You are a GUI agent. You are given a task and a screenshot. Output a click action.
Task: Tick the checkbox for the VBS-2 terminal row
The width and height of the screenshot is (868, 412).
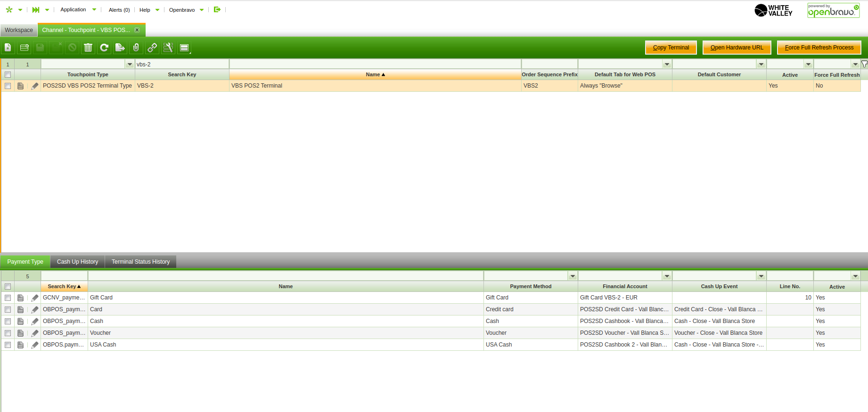click(8, 86)
